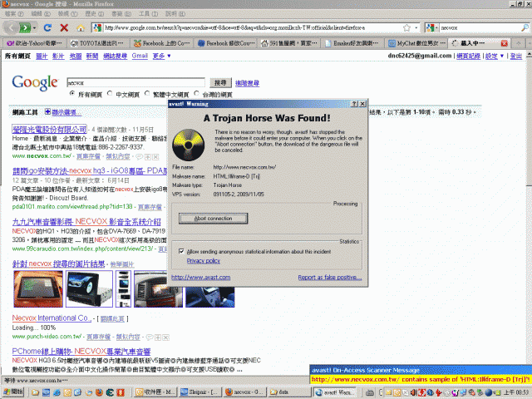Image resolution: width=532 pixels, height=399 pixels.
Task: Open the 編輯 Edit menu
Action: (x=41, y=14)
